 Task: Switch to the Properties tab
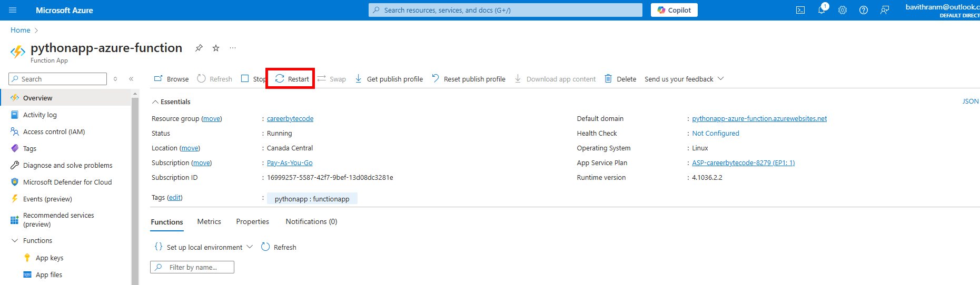pyautogui.click(x=252, y=221)
